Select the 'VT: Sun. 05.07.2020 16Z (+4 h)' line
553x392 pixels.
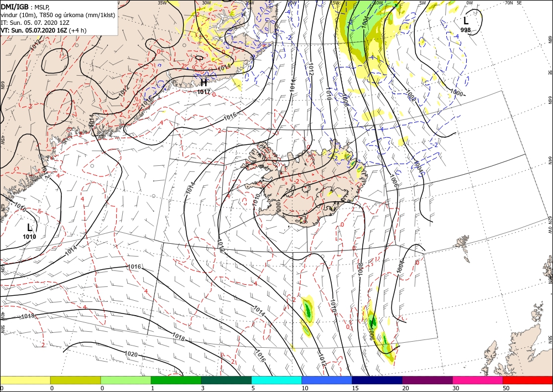tap(43, 30)
